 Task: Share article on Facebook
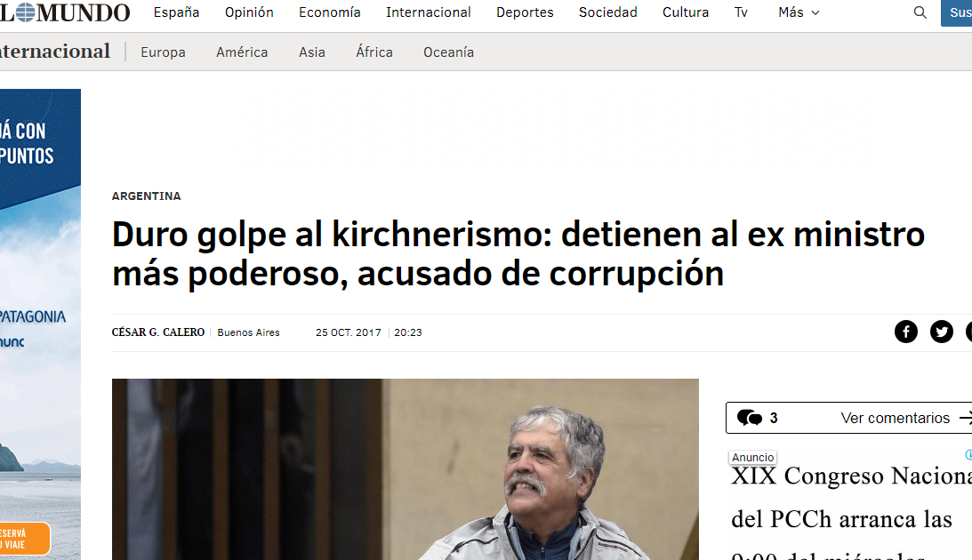pyautogui.click(x=905, y=332)
